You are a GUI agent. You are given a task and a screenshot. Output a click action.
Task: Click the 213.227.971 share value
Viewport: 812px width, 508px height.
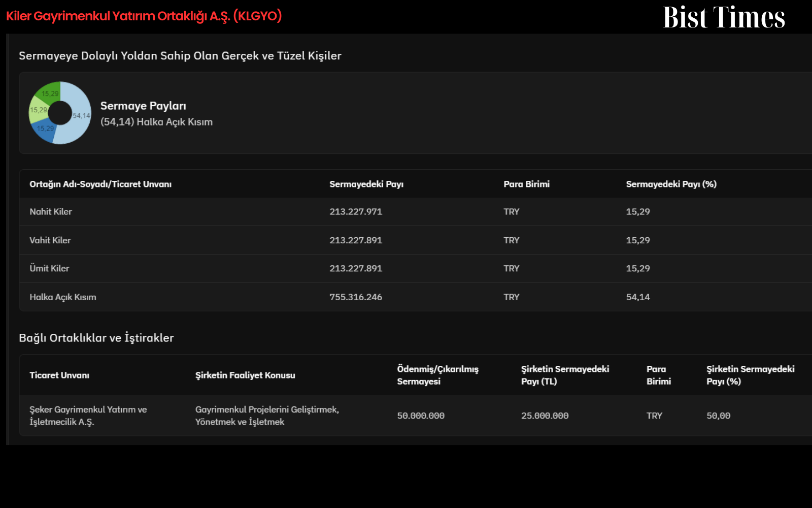tap(356, 211)
